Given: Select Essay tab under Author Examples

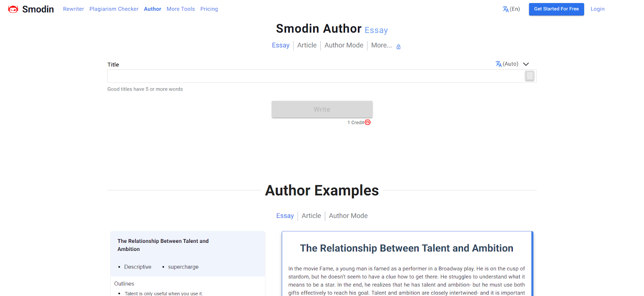Looking at the screenshot, I should click(285, 216).
